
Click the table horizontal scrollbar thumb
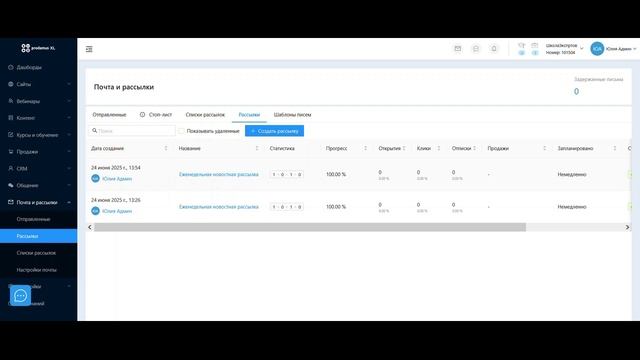310,227
